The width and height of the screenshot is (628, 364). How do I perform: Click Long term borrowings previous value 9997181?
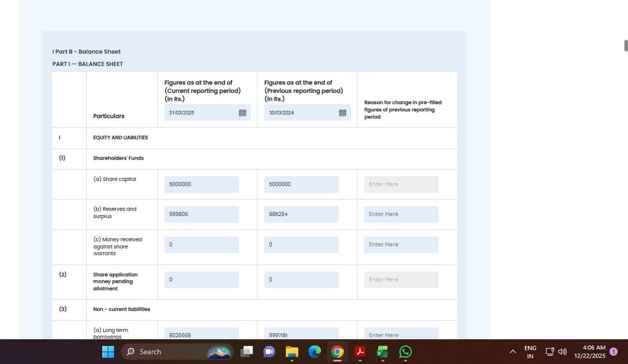(301, 333)
